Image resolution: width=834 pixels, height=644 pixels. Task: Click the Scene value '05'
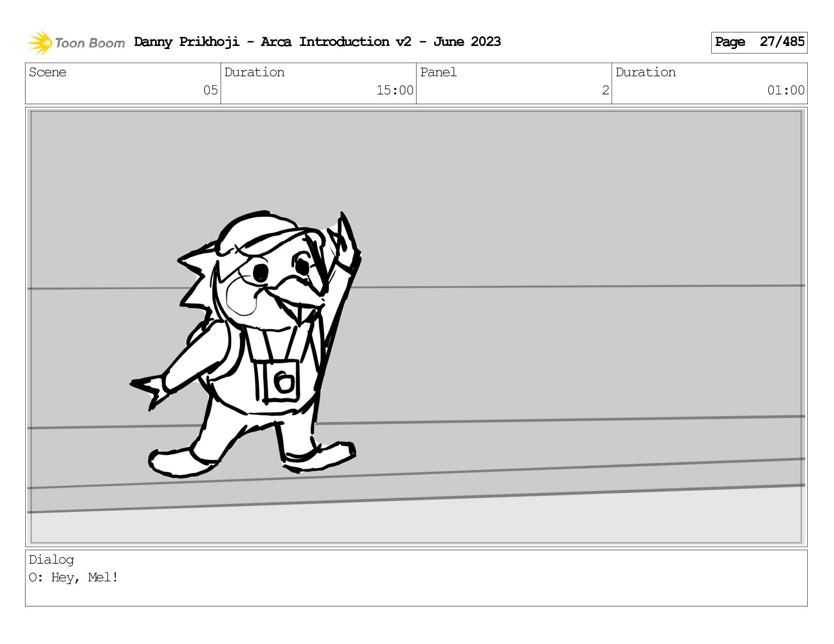210,90
